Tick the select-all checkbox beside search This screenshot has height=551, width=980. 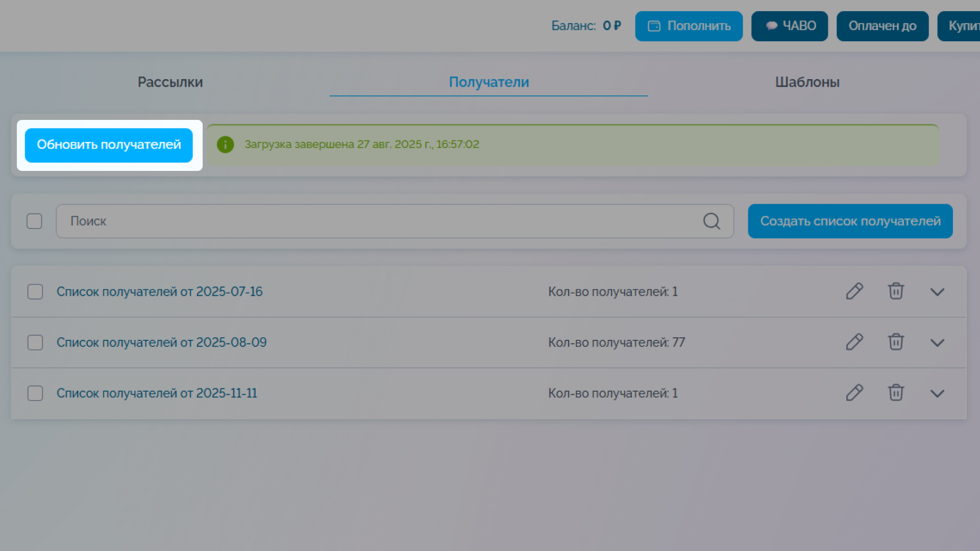point(34,221)
